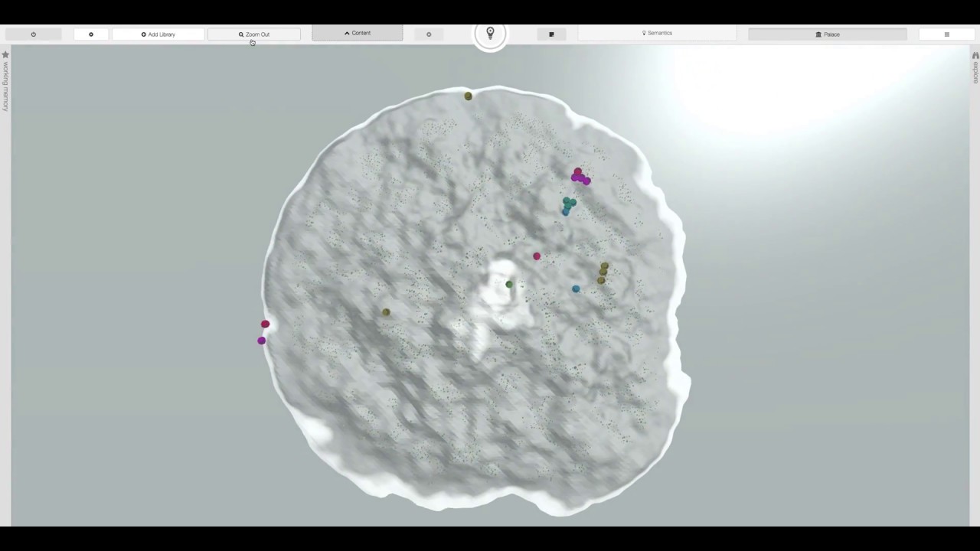
Task: Select the pink node near island center
Action: point(537,256)
